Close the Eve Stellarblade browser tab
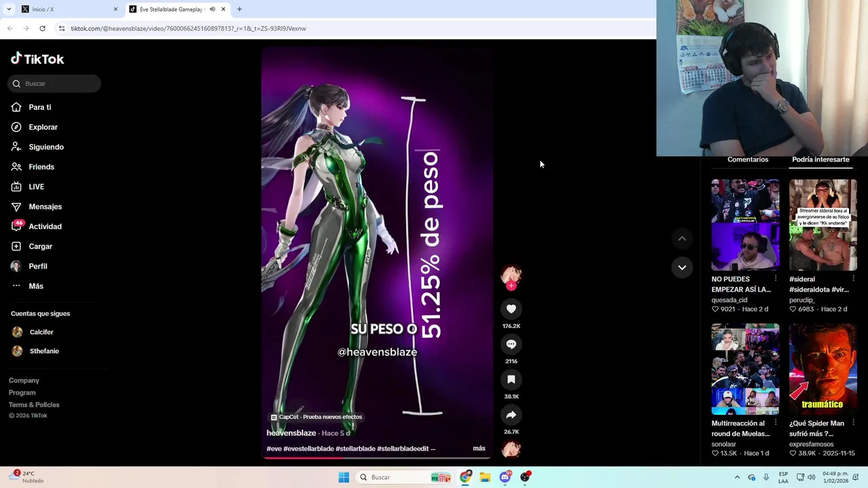Image resolution: width=868 pixels, height=488 pixels. (222, 9)
